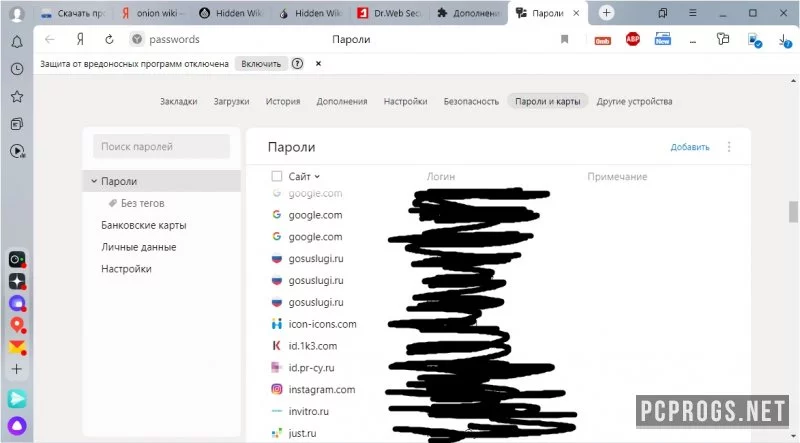Open Закладки section
Screen dimensions: 800x443
179,102
